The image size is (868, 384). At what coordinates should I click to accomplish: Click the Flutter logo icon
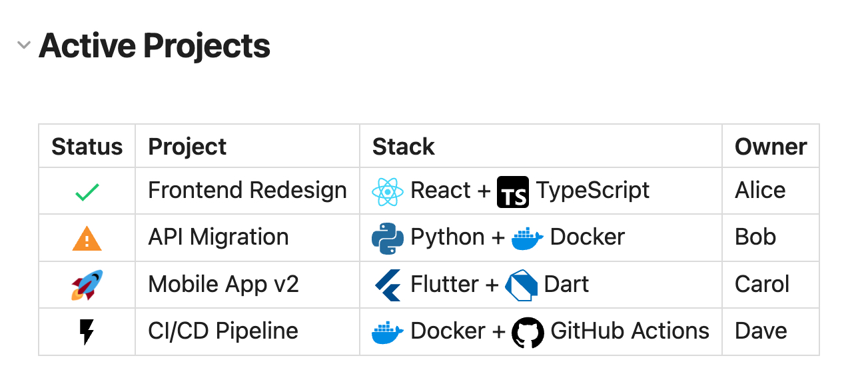(x=388, y=286)
